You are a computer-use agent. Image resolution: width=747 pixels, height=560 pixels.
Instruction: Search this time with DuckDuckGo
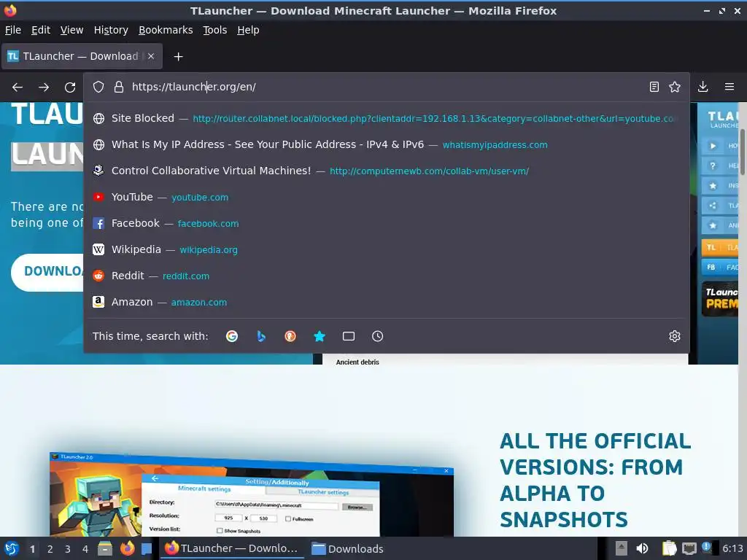coord(290,336)
